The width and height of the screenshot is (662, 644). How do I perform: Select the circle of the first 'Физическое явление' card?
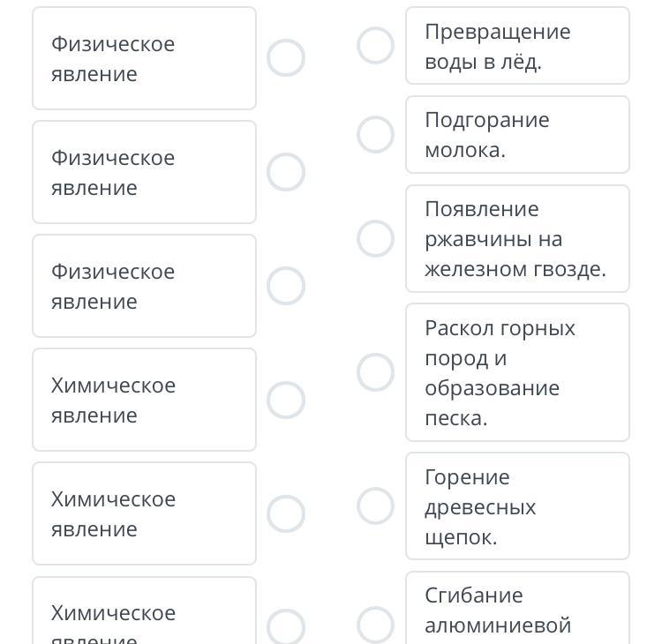click(286, 58)
